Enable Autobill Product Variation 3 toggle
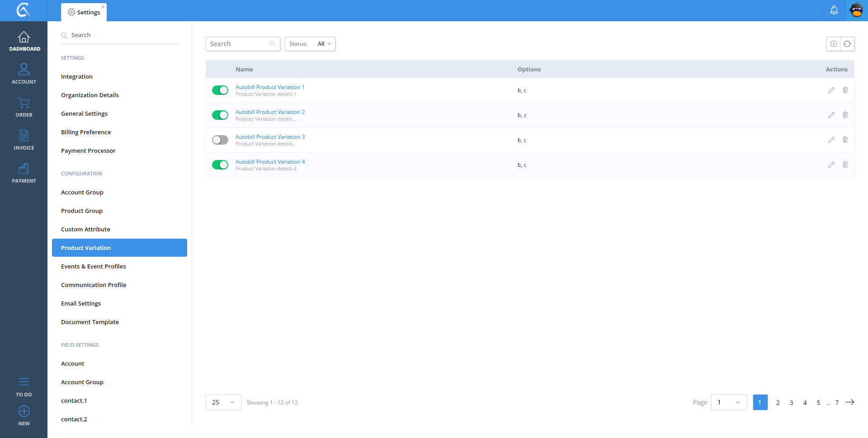The width and height of the screenshot is (868, 438). coord(220,140)
